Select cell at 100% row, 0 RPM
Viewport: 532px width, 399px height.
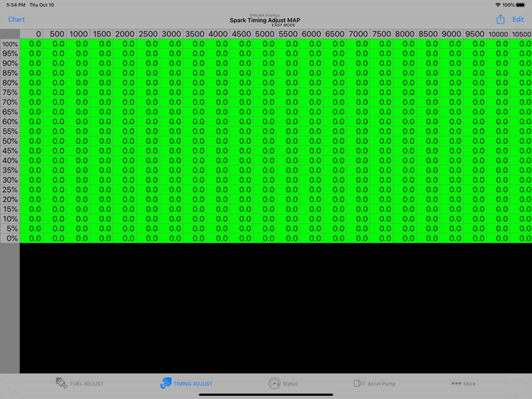(x=32, y=44)
